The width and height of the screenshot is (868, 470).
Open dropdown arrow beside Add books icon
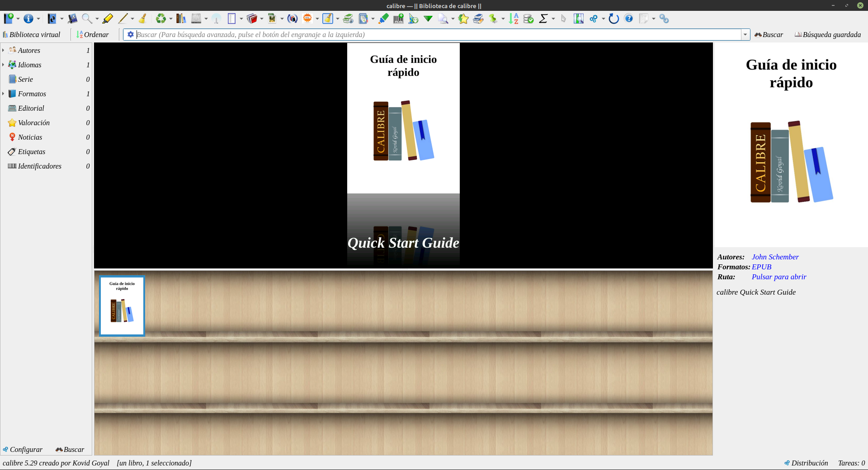18,19
